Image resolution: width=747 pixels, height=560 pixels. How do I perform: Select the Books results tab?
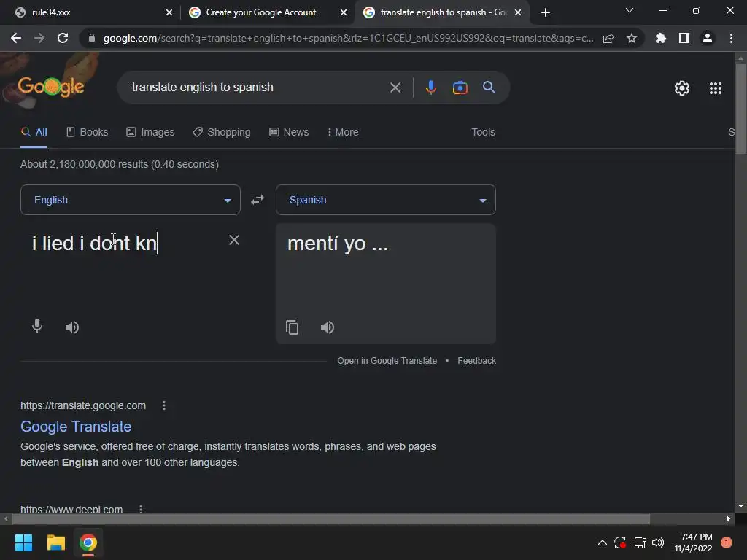click(x=88, y=132)
